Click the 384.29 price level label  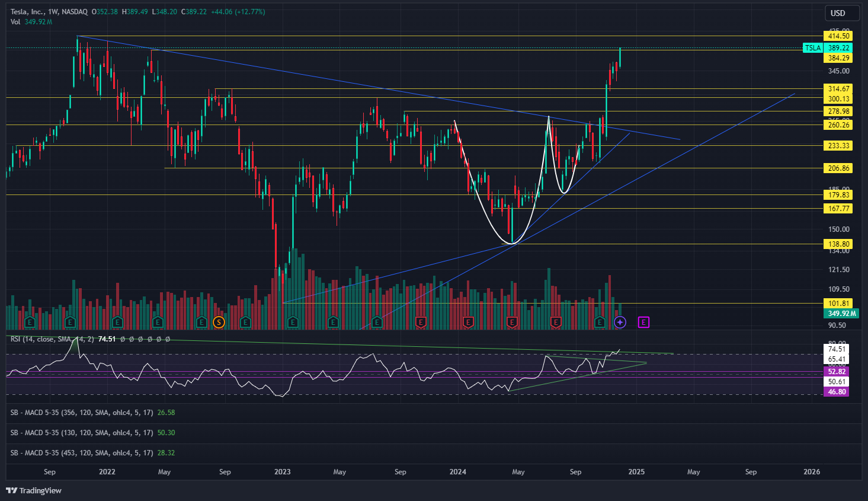838,58
